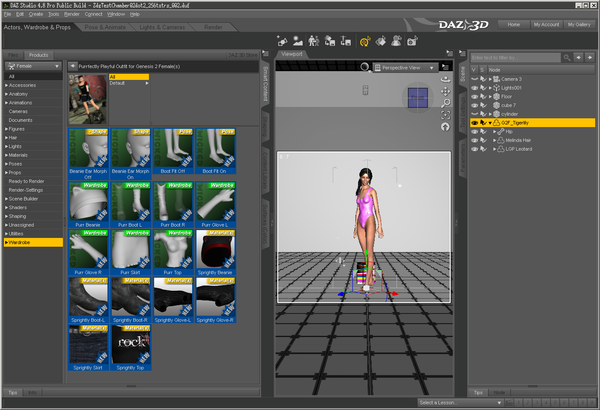Open the Select a Lesson dropdown

click(x=460, y=402)
